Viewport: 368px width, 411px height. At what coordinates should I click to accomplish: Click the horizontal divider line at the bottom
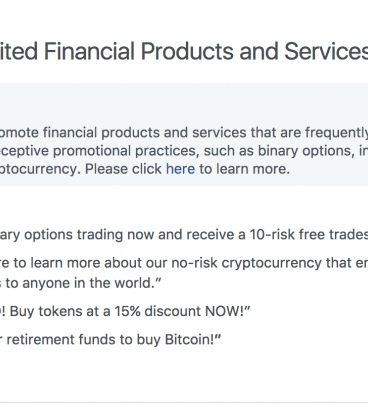(x=184, y=403)
